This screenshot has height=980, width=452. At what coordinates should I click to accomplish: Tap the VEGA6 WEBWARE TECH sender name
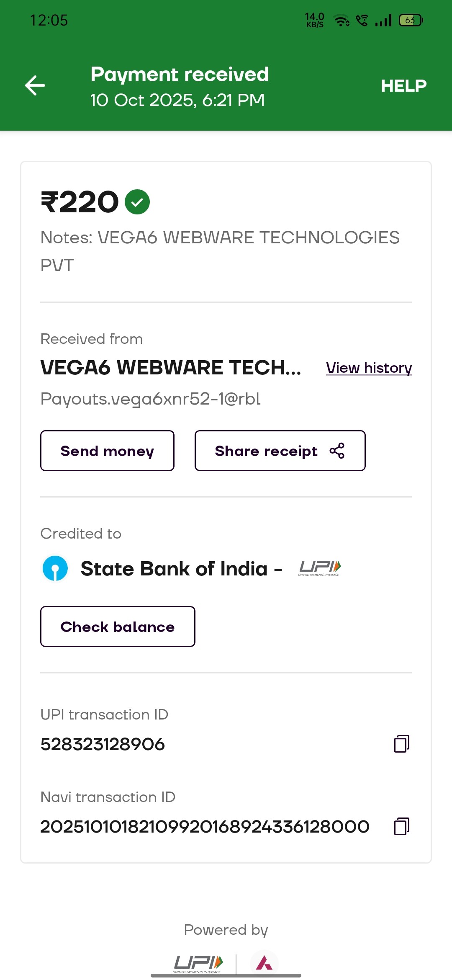click(170, 368)
